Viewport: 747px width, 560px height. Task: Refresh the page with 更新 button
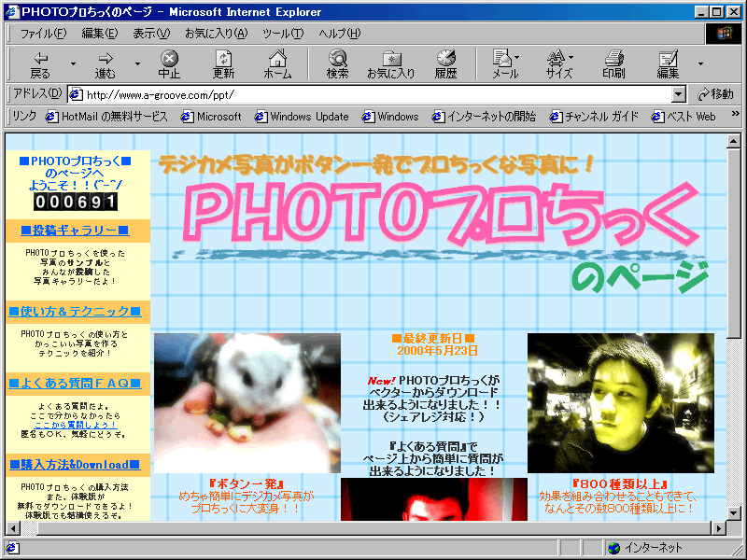coord(223,64)
